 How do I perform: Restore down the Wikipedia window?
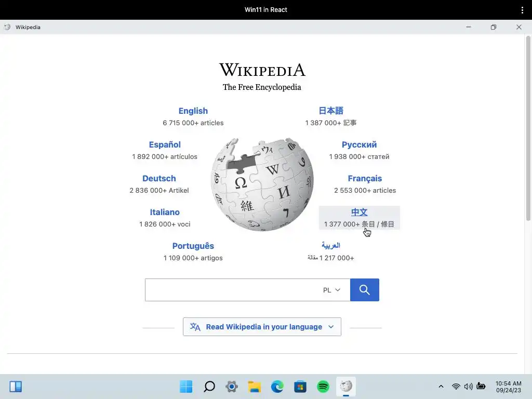point(494,27)
